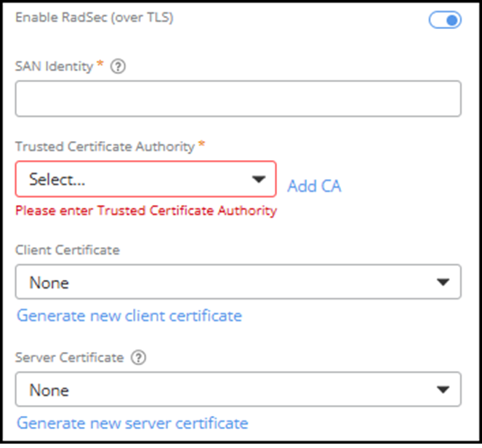482x448 pixels.
Task: Click Generate new client certificate link
Action: [x=129, y=316]
